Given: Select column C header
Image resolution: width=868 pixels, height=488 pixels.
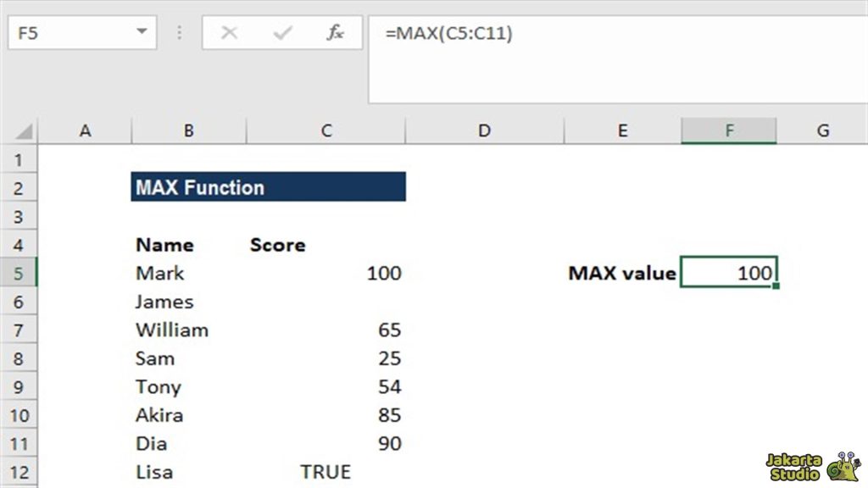Looking at the screenshot, I should click(326, 130).
